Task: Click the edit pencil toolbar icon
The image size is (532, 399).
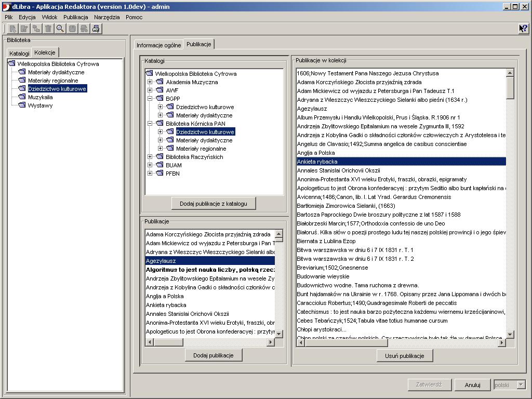Action: click(x=24, y=29)
